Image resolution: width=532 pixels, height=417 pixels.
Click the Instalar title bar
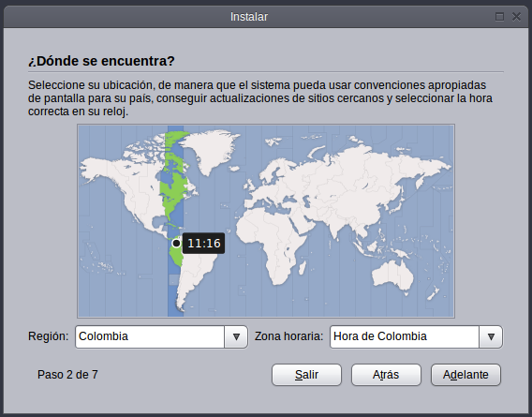click(x=249, y=17)
